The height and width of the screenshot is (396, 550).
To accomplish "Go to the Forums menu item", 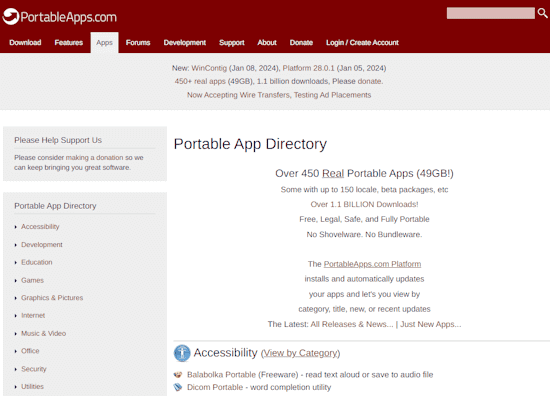I will pos(138,42).
